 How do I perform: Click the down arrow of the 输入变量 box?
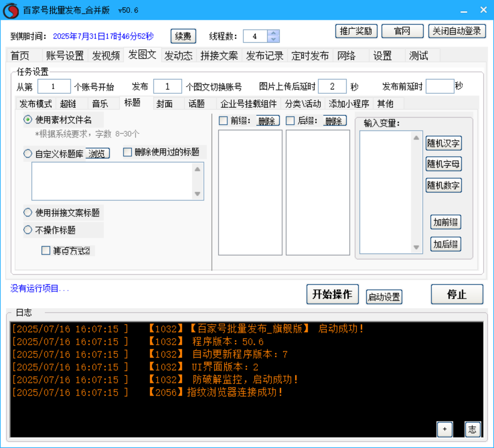point(416,247)
